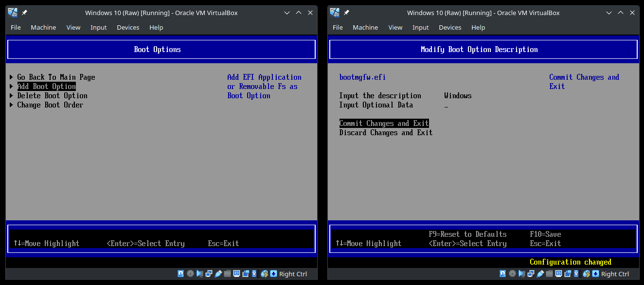This screenshot has width=644, height=285.
Task: Expand the Delete Boot Option entry
Action: (x=52, y=96)
